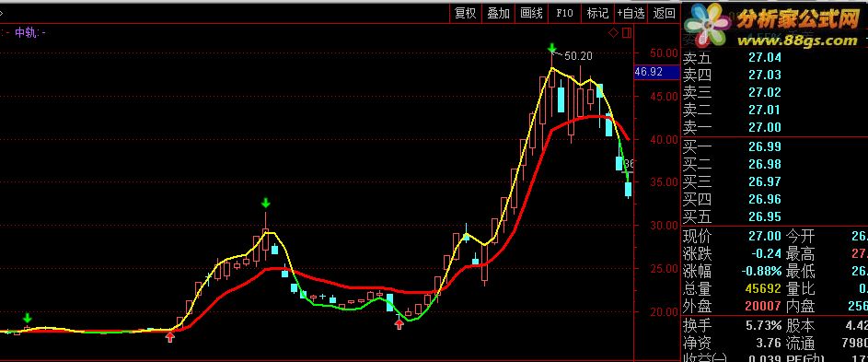Open F10 company information
This screenshot has width=868, height=362.
pyautogui.click(x=564, y=13)
